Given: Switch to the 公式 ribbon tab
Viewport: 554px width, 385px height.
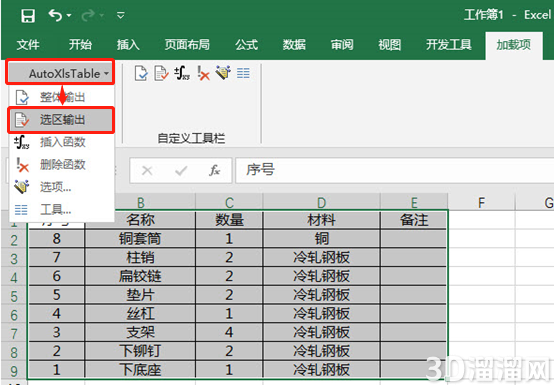Looking at the screenshot, I should pyautogui.click(x=247, y=45).
